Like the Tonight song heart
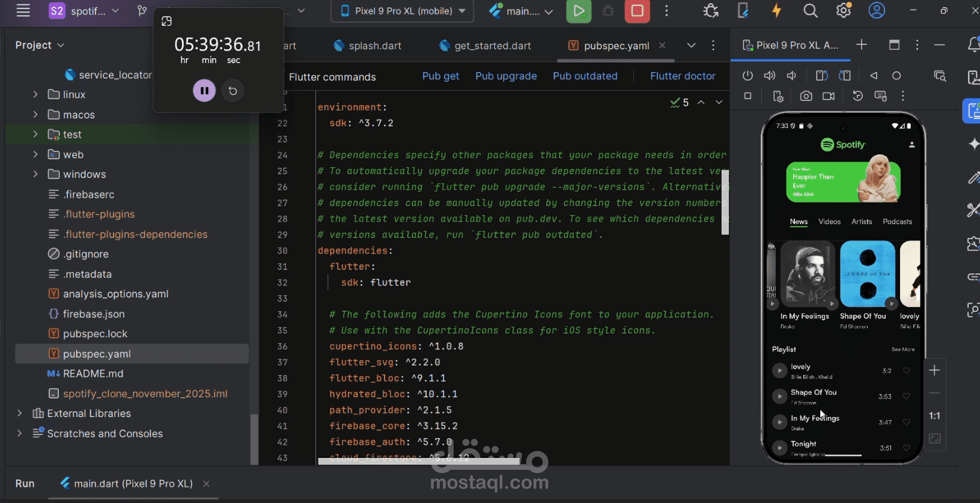Screen dimensions: 980x503 click(x=907, y=448)
